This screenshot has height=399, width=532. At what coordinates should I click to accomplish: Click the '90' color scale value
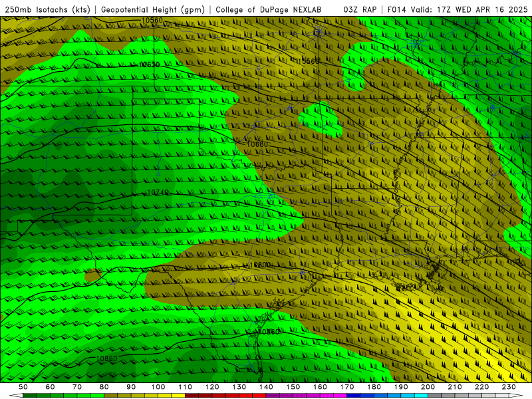pos(131,387)
